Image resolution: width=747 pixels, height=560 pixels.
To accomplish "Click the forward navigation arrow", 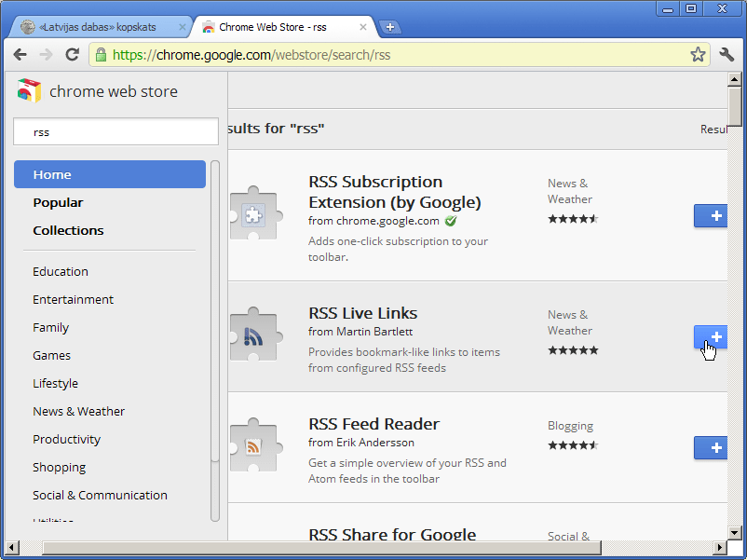I will point(47,54).
